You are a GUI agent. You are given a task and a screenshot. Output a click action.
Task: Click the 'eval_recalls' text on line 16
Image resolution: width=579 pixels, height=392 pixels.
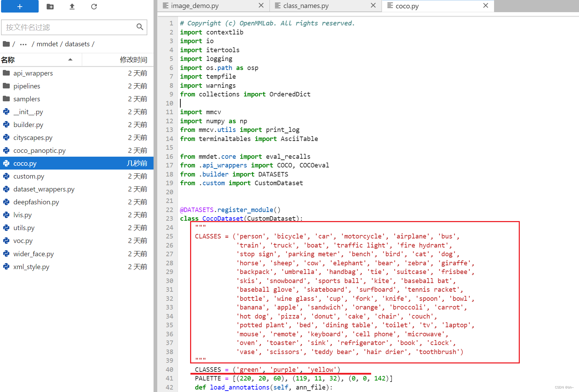tap(288, 157)
